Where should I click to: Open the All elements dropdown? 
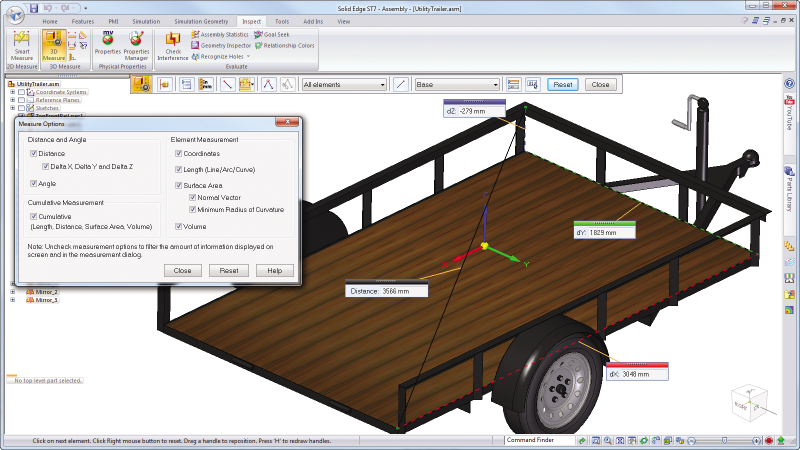coord(345,85)
